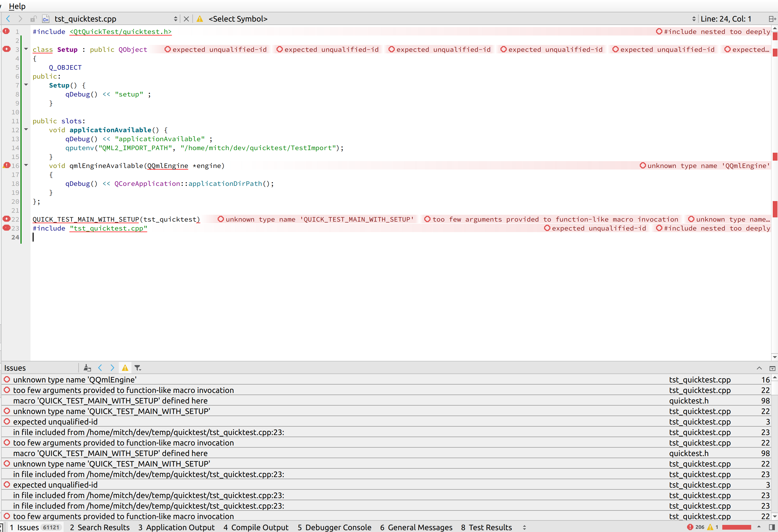The width and height of the screenshot is (778, 532).
Task: Collapse the Setup class fold marker
Action: coord(26,49)
